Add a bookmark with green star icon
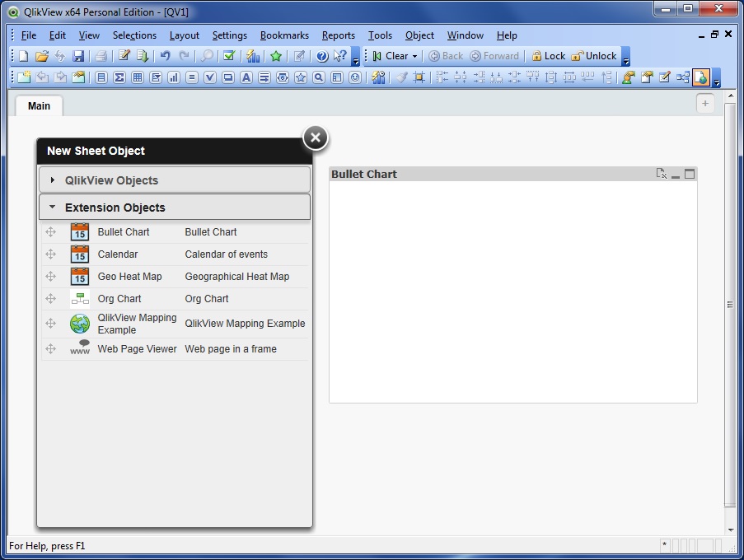Viewport: 744px width, 560px height. tap(276, 56)
